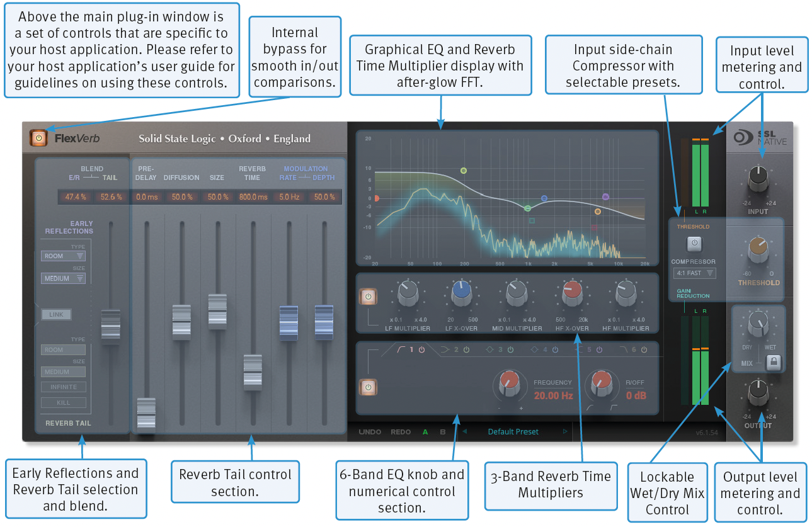Click REDO in the bottom bar

point(401,432)
